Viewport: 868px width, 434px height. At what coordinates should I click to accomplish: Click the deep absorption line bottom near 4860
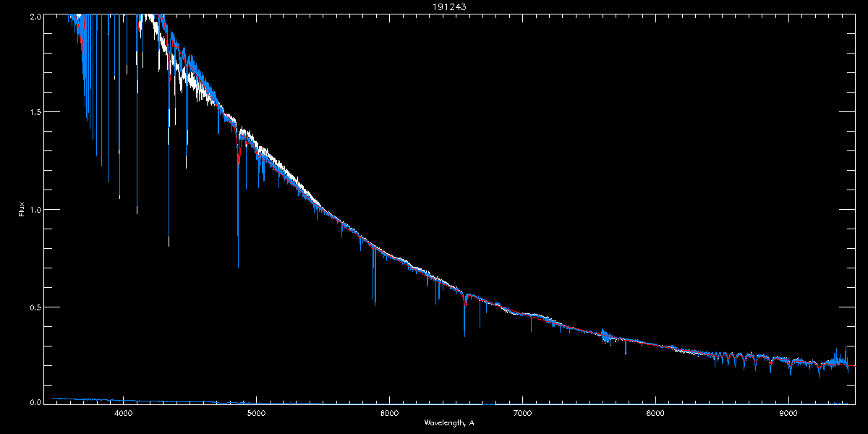pos(238,265)
